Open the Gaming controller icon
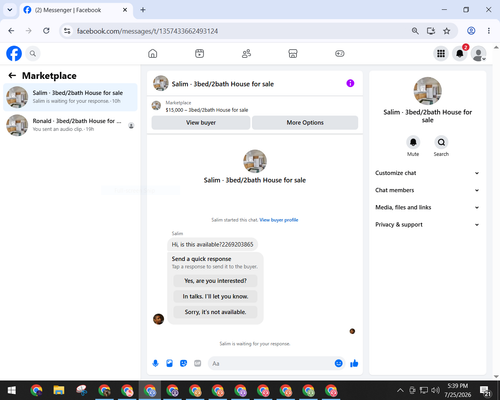Image resolution: width=500 pixels, height=400 pixels. point(340,53)
